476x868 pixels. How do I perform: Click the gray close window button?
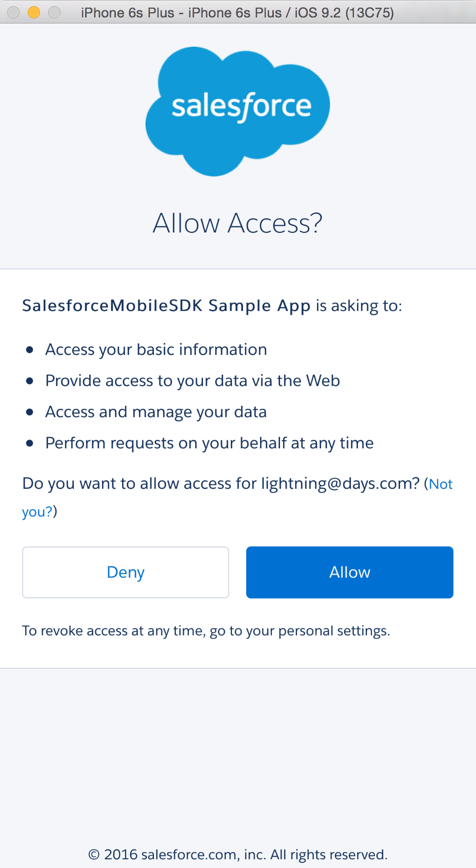coord(13,12)
